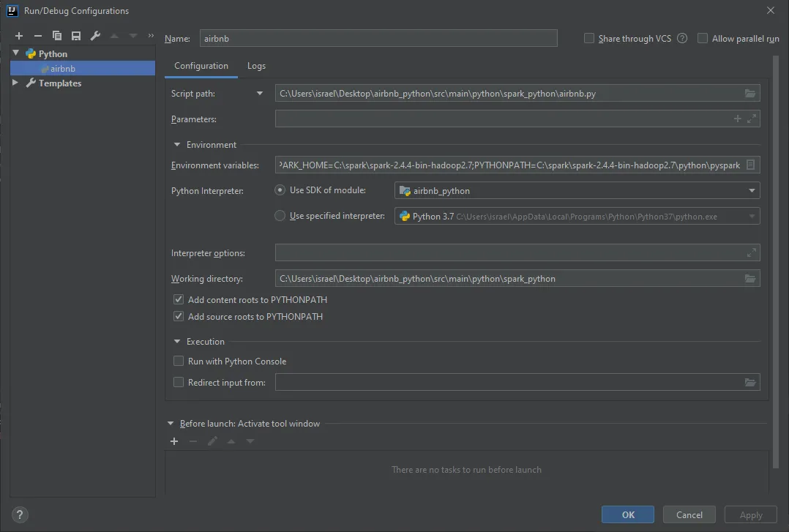
Task: Select the airbnb configuration in the tree
Action: tap(63, 69)
